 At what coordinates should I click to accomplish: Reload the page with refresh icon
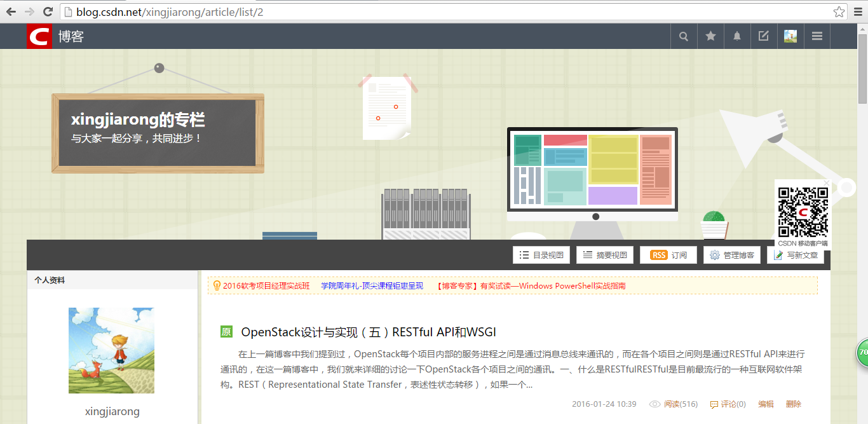point(48,11)
